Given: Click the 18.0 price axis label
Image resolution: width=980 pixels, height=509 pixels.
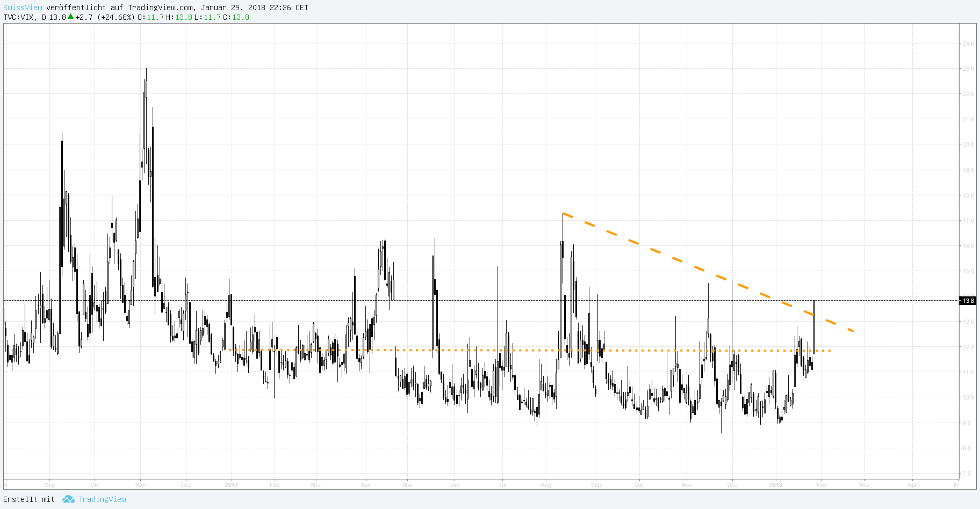Looking at the screenshot, I should (x=968, y=195).
